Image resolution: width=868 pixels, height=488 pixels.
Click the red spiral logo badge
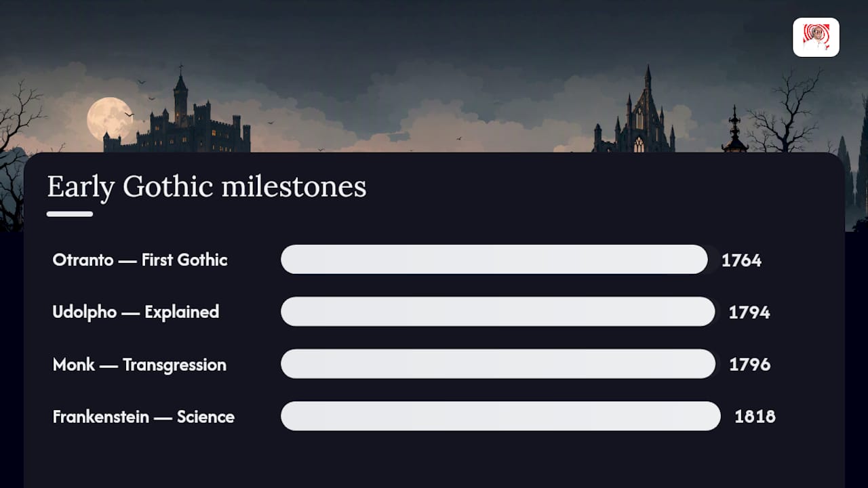pyautogui.click(x=816, y=37)
